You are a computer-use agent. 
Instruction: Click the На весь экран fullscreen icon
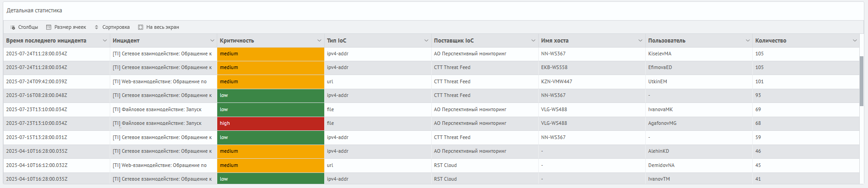tap(141, 27)
